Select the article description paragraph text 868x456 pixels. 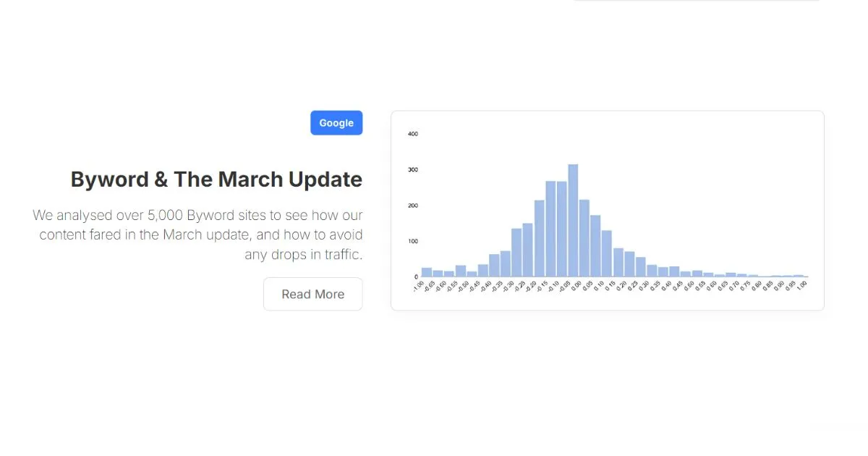coord(197,235)
